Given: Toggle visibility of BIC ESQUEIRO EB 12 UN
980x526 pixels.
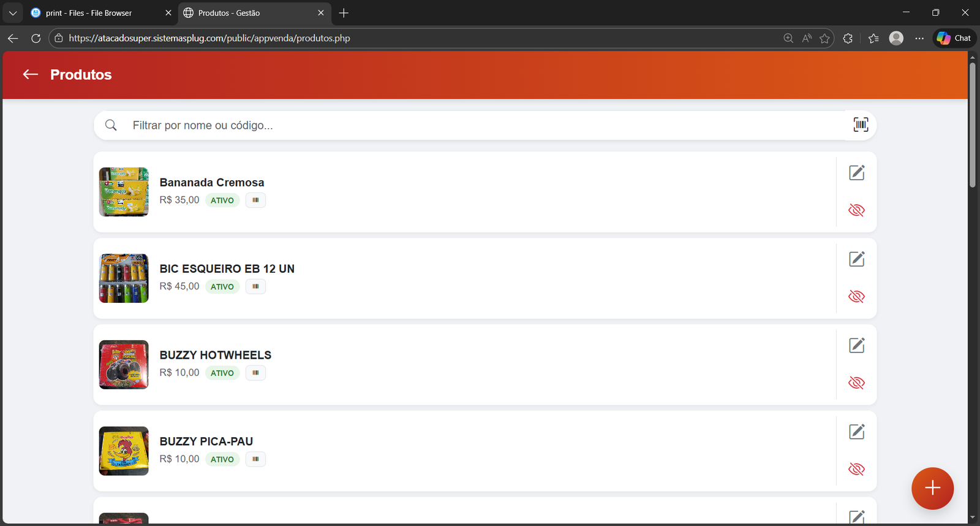Looking at the screenshot, I should [x=856, y=297].
